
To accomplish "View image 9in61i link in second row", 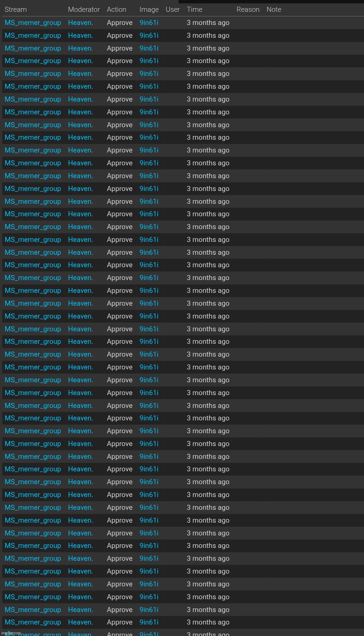I will coord(149,35).
